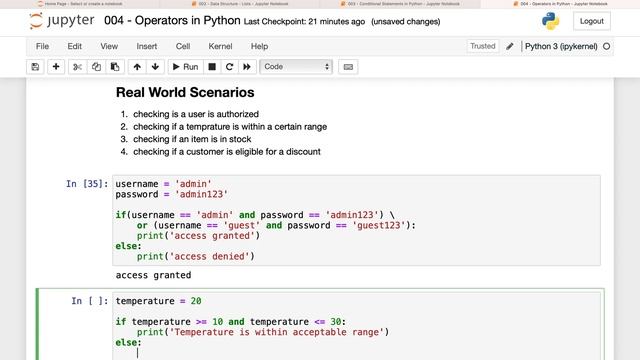Click list item about temprature within range

230,127
